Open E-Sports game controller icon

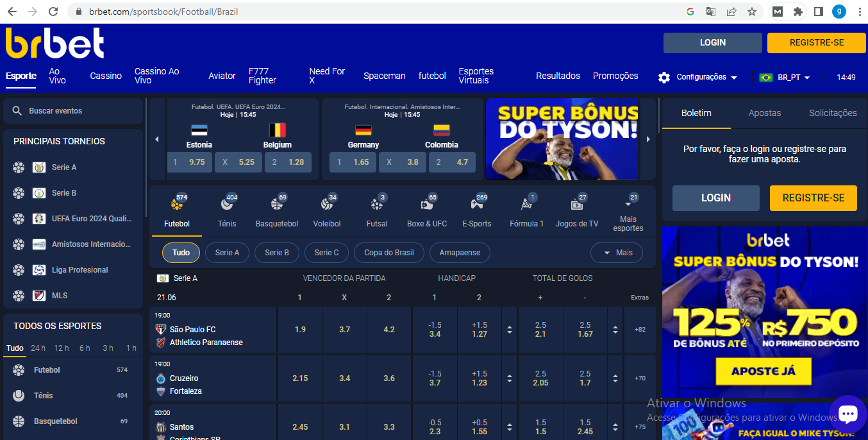[476, 205]
